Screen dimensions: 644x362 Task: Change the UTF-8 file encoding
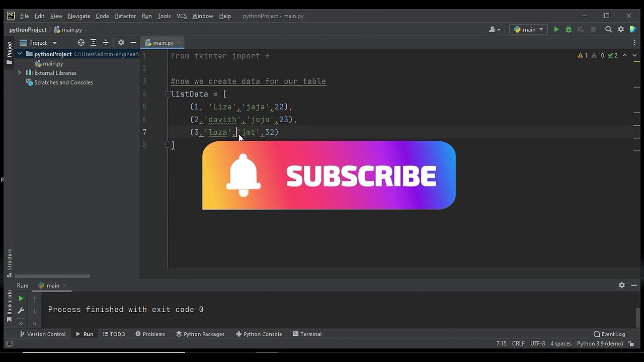[x=538, y=344]
